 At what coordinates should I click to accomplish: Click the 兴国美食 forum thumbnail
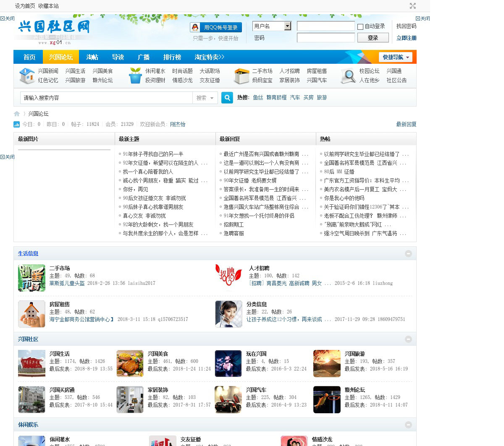coord(130,363)
